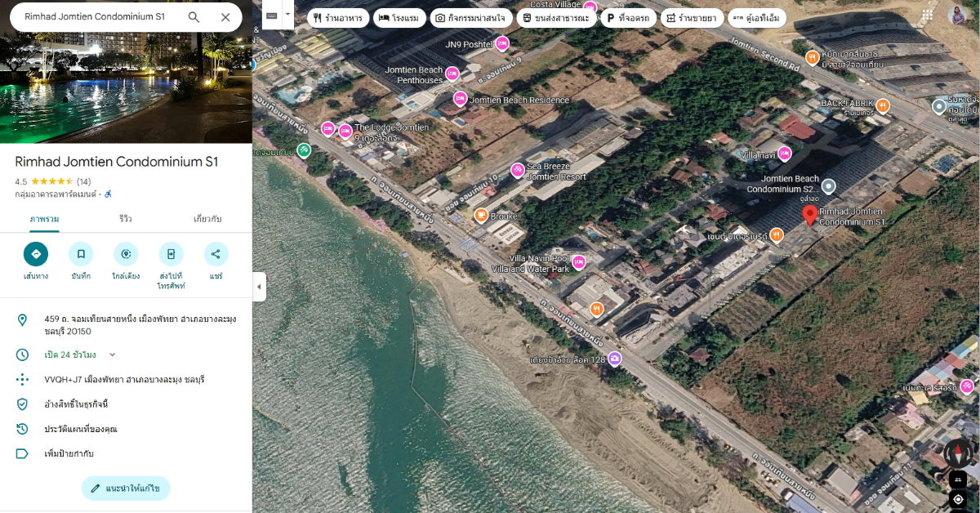Collapse the side panel with the arrow
Viewport: 980px width, 513px height.
pos(259,287)
